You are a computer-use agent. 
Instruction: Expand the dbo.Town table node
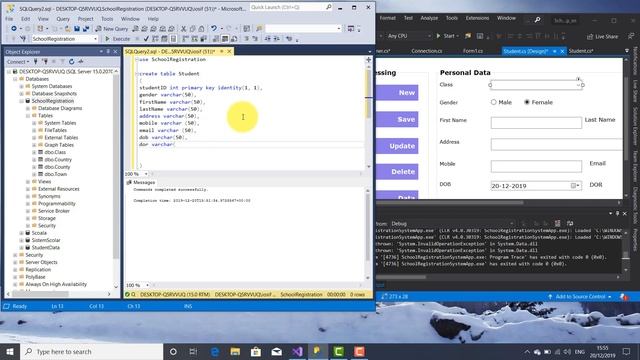pos(34,174)
